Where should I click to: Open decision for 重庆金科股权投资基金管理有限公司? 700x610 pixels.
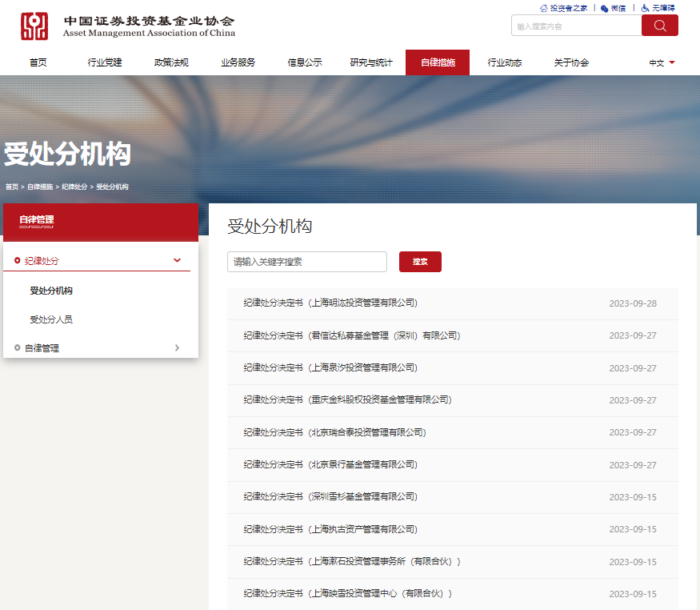coord(347,399)
